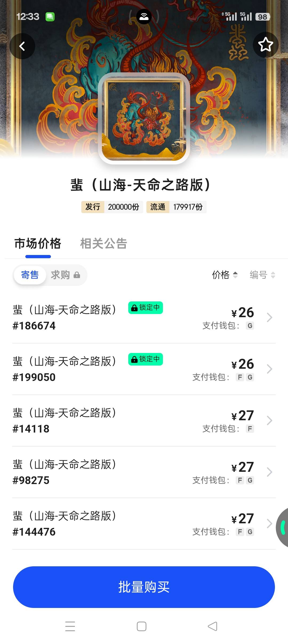
Task: Tap the back arrow button
Action: [x=22, y=46]
